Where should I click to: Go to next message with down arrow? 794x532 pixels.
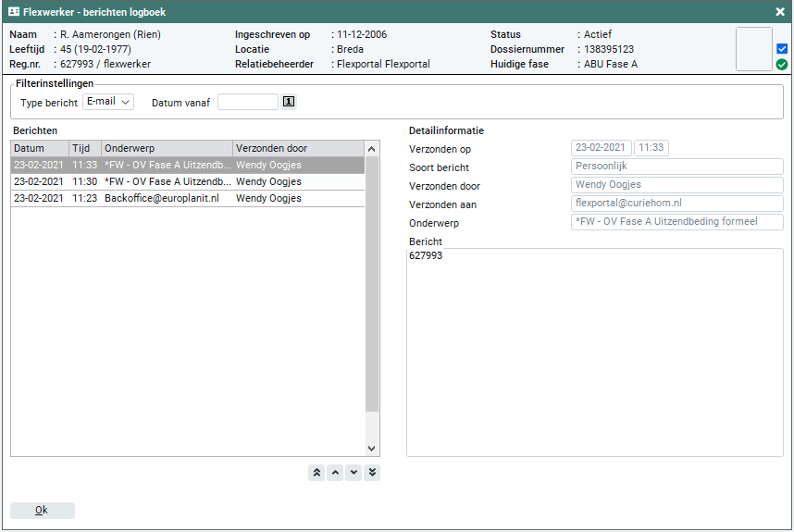354,473
